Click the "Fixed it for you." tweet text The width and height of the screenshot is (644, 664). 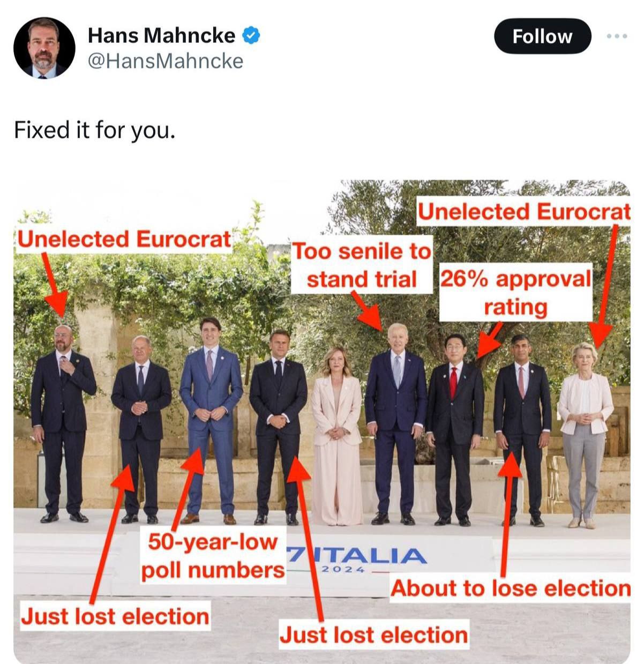click(x=94, y=130)
